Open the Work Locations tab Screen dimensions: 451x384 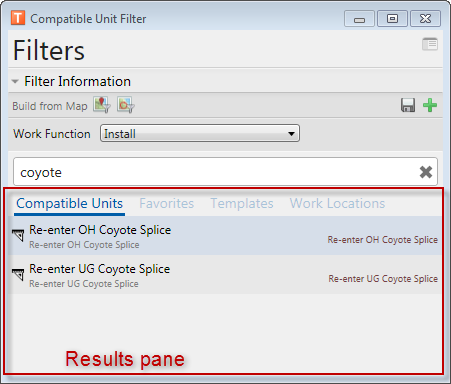click(x=337, y=203)
